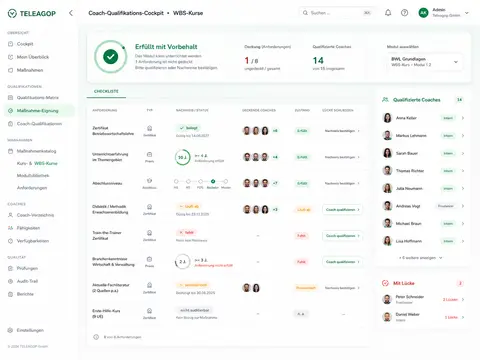Click the green AK user avatar
This screenshot has width=480, height=360.
tap(423, 13)
